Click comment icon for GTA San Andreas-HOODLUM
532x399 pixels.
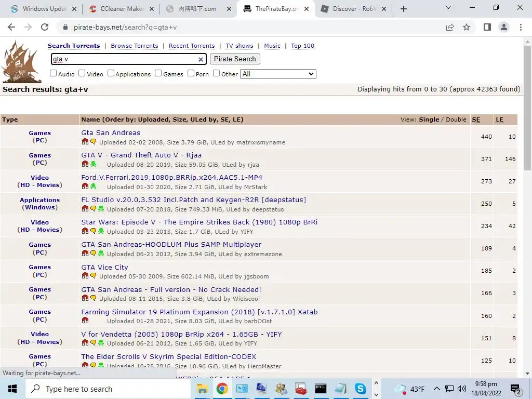93,254
